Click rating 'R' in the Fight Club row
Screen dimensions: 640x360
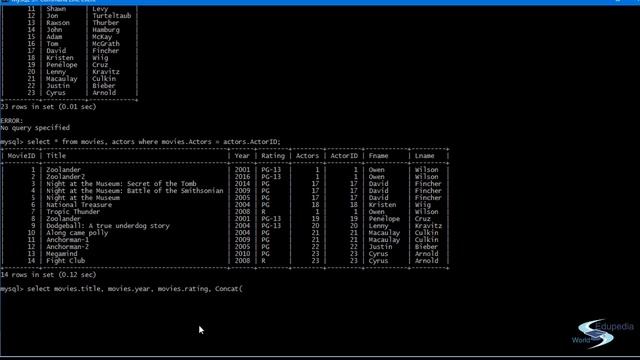coord(264,261)
